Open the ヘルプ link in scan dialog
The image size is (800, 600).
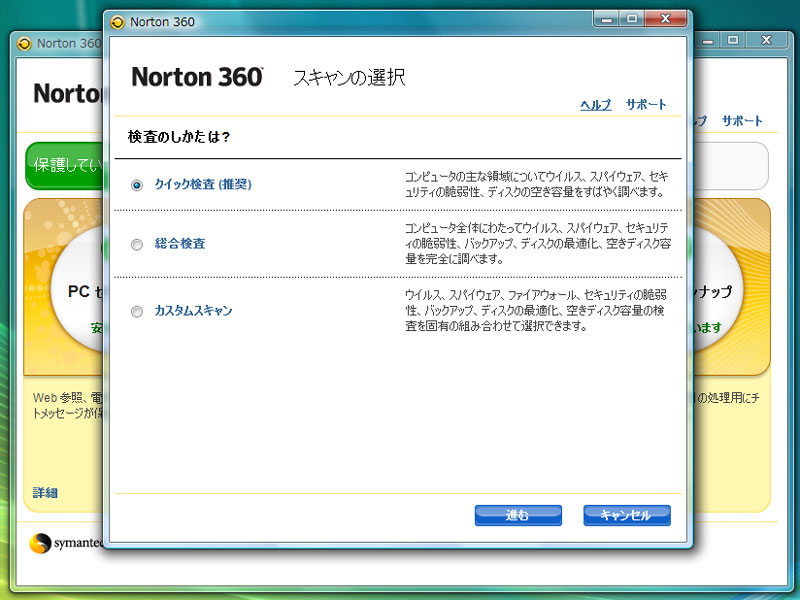pyautogui.click(x=595, y=105)
